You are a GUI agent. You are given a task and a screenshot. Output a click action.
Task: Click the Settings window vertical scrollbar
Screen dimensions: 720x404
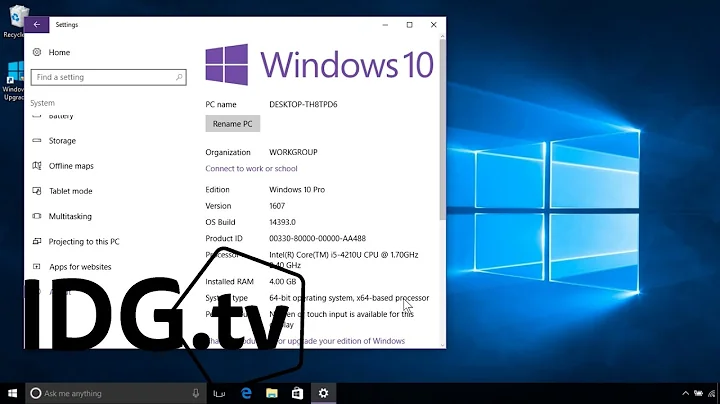coord(443,129)
